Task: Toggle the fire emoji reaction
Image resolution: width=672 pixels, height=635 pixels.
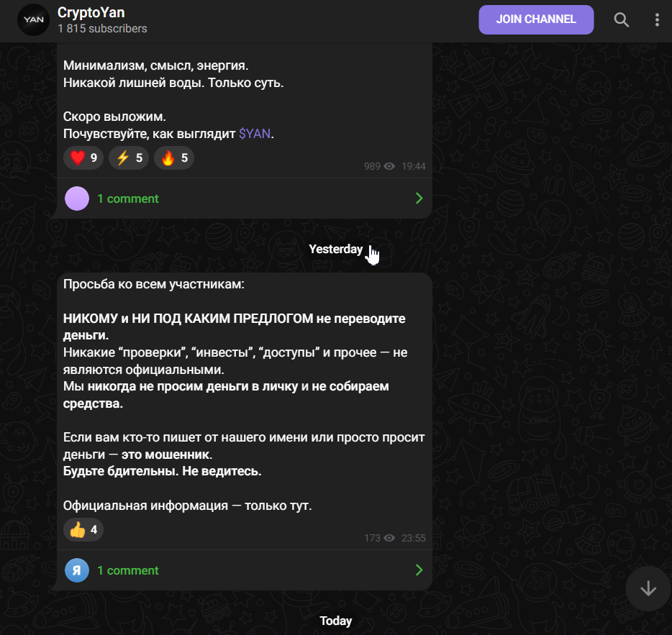Action: [x=174, y=158]
